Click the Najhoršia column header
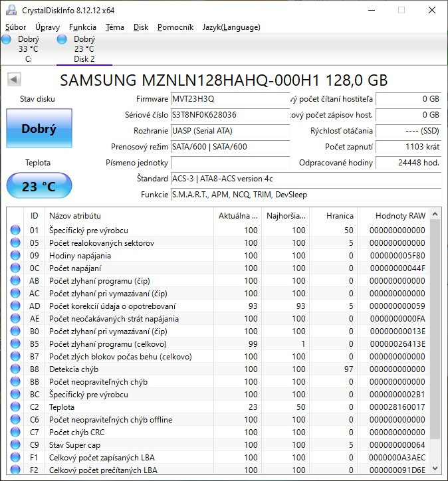448x481 pixels. point(285,216)
